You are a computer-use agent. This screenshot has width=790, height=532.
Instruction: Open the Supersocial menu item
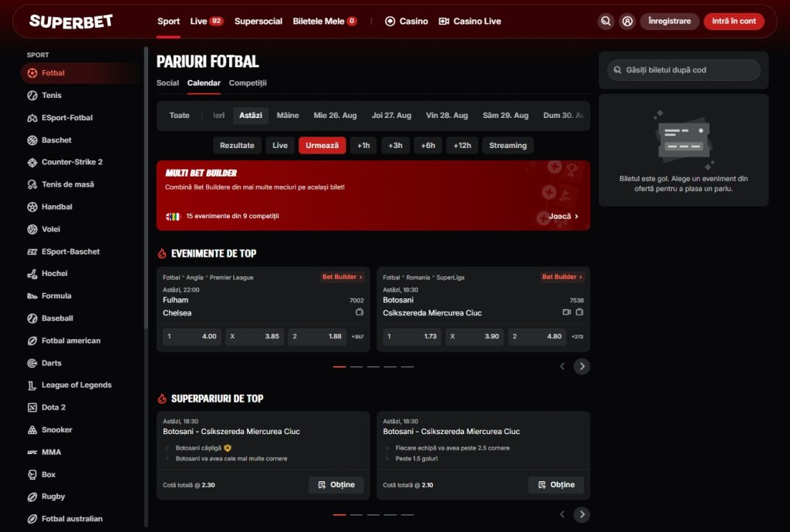point(258,21)
